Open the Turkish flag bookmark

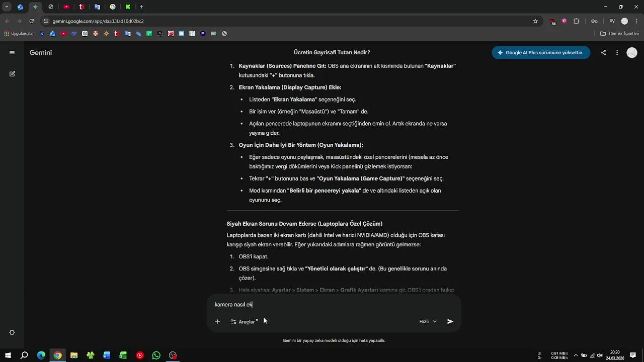[x=171, y=34]
